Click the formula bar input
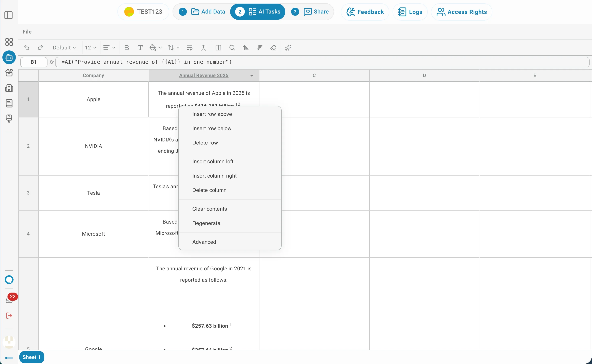 click(322, 62)
